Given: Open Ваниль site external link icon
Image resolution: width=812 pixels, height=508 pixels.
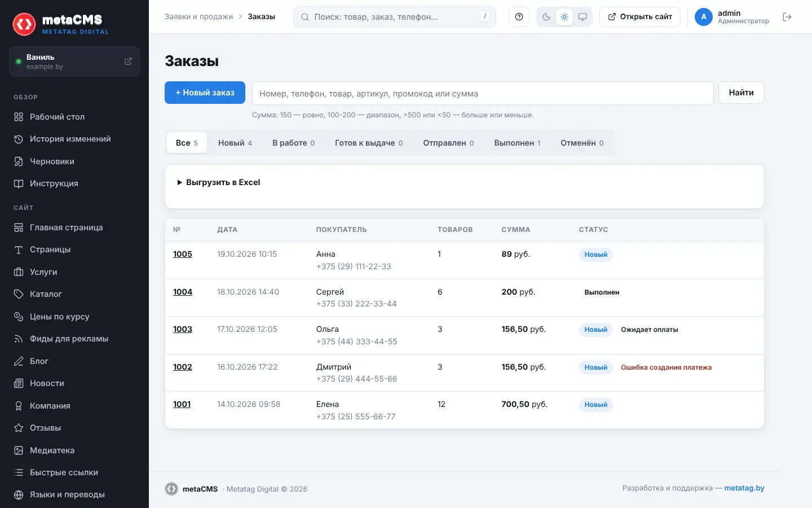Looking at the screenshot, I should pos(128,61).
